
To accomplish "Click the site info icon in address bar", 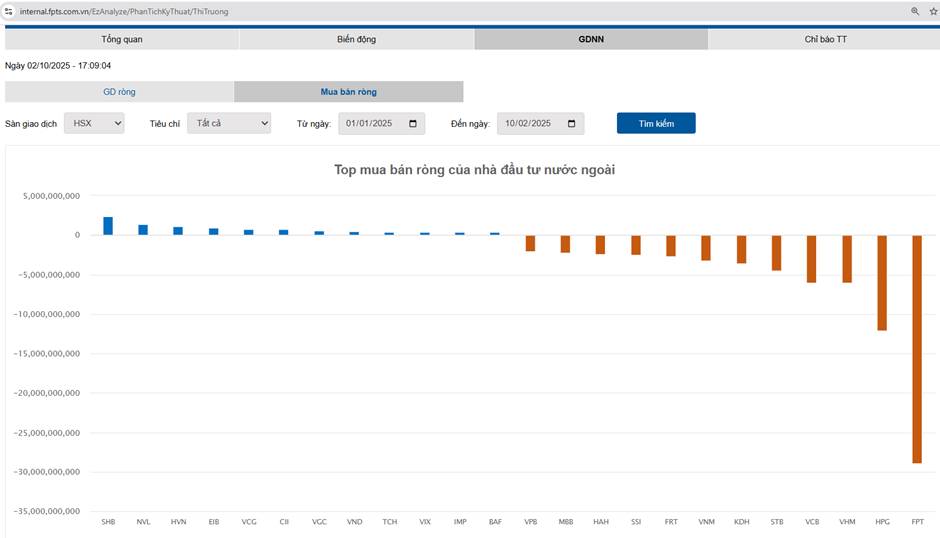I will [8, 11].
